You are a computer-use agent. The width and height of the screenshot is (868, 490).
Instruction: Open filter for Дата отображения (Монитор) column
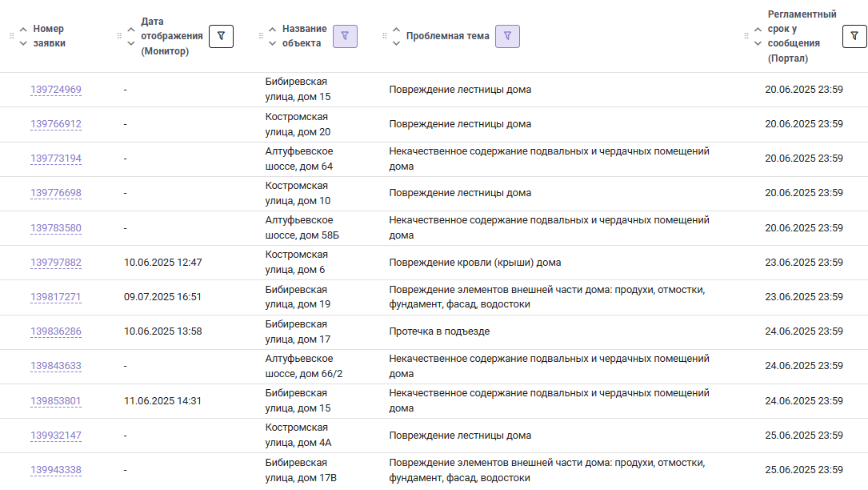pos(221,37)
